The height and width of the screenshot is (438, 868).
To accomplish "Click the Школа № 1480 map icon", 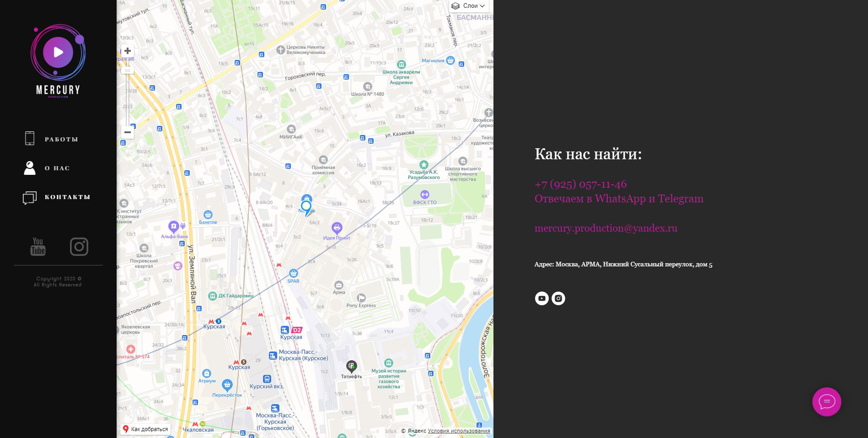I will 367,87.
